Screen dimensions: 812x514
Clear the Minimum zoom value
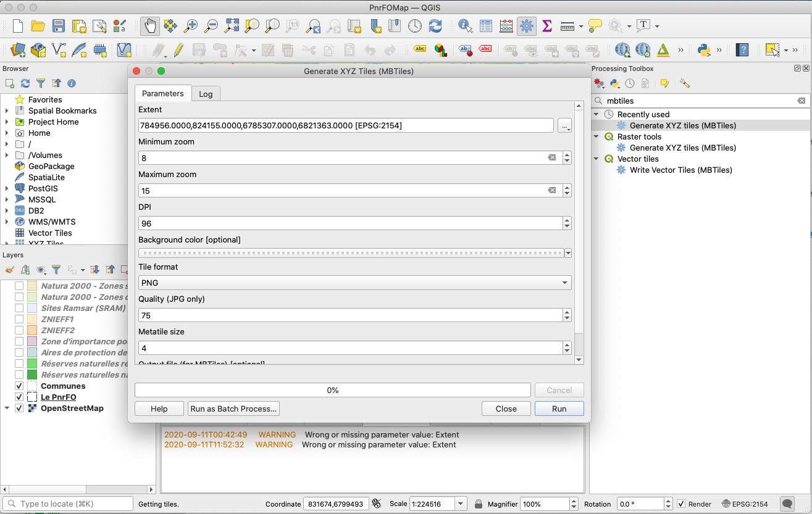point(552,158)
